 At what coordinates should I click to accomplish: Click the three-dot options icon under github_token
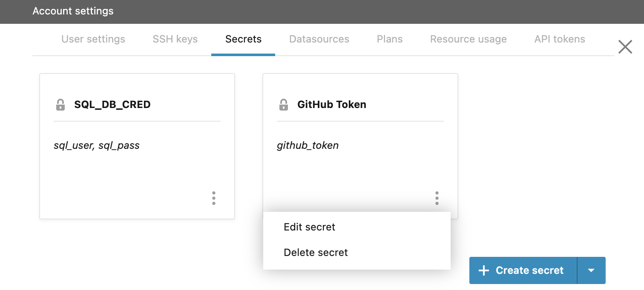(437, 198)
